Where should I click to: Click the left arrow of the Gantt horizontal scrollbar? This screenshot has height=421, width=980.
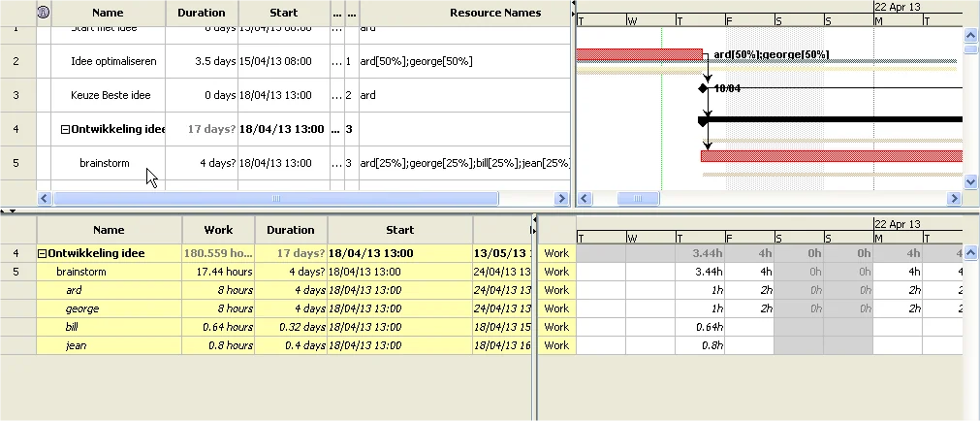pyautogui.click(x=585, y=198)
